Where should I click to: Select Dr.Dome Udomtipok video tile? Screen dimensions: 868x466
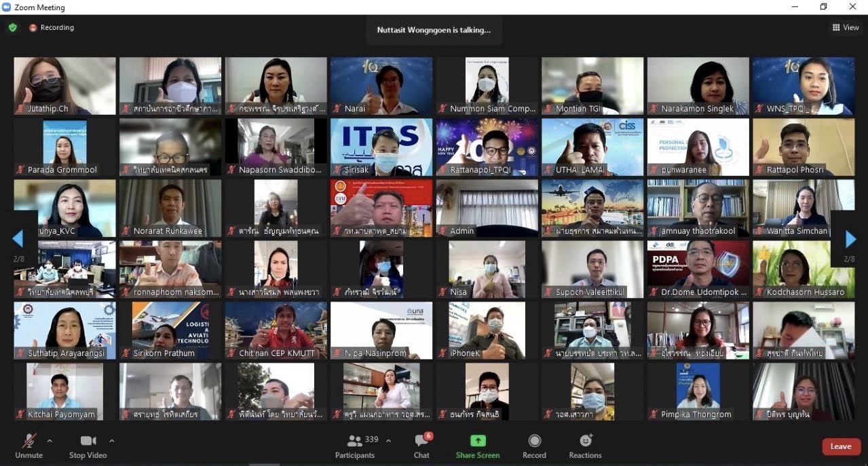point(698,269)
